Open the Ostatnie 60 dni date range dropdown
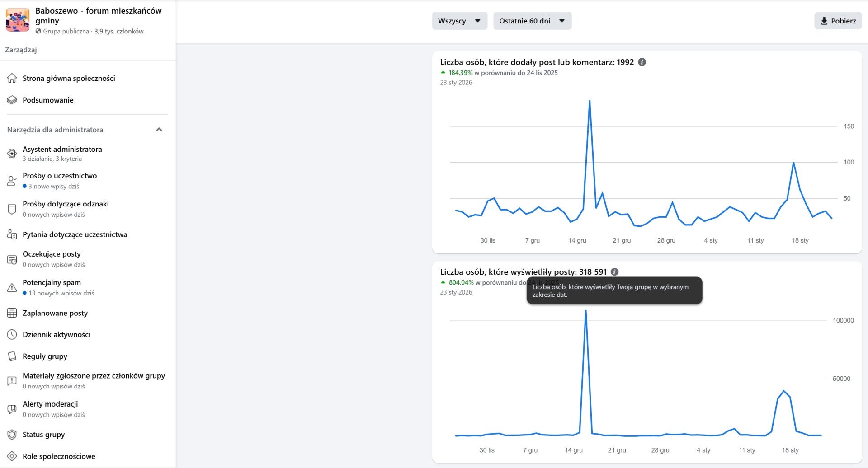This screenshot has height=468, width=868. 532,21
